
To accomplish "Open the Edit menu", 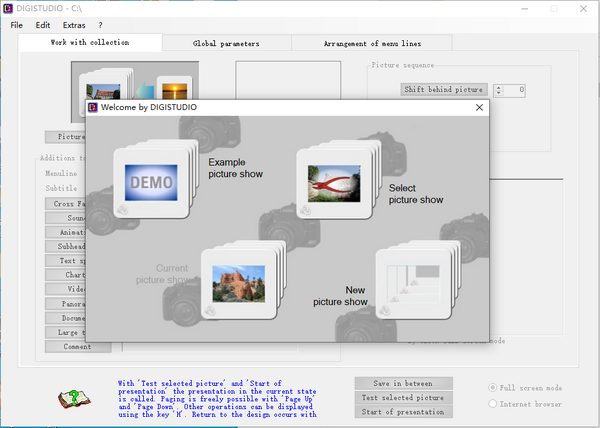I will [43, 25].
